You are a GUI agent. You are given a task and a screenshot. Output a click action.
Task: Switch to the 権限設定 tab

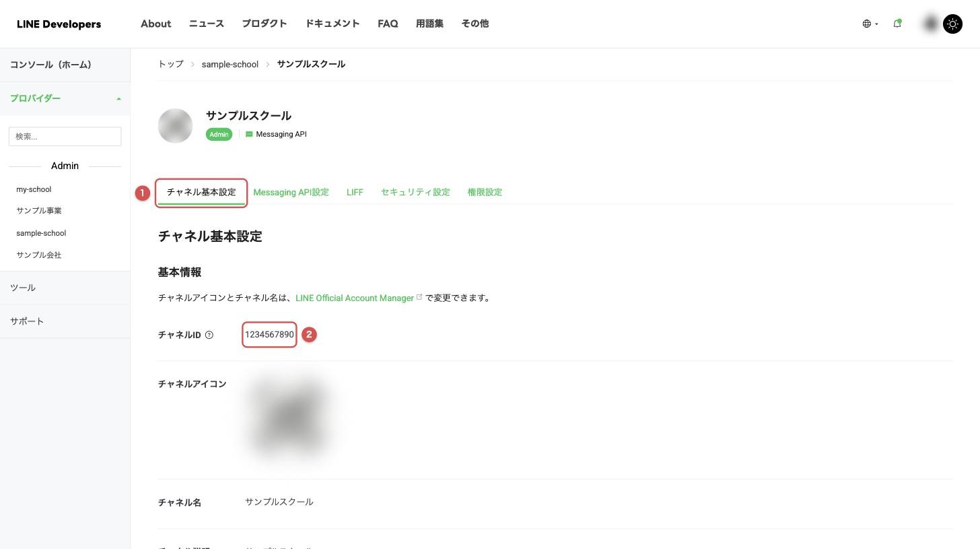[485, 193]
